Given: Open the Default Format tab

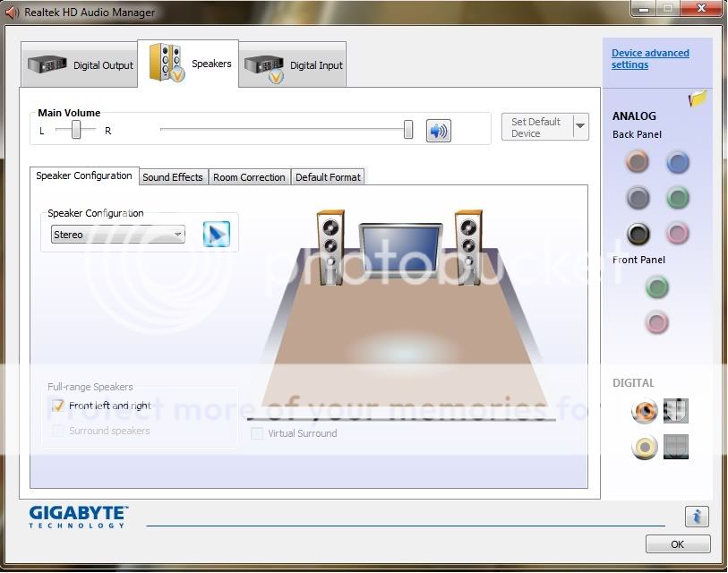Looking at the screenshot, I should tap(328, 177).
